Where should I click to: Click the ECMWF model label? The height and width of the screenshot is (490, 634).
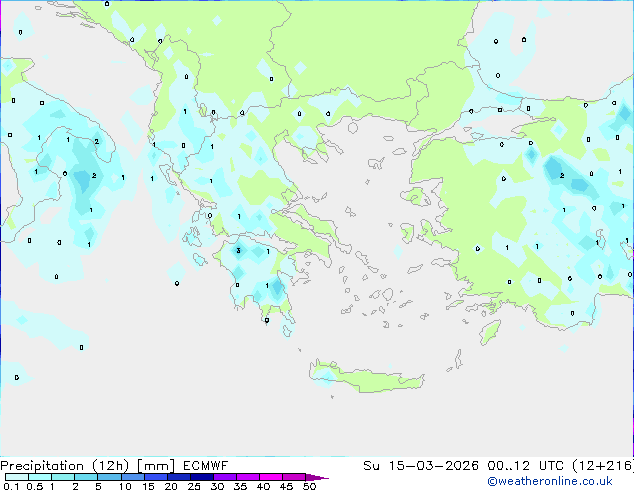coord(205,465)
